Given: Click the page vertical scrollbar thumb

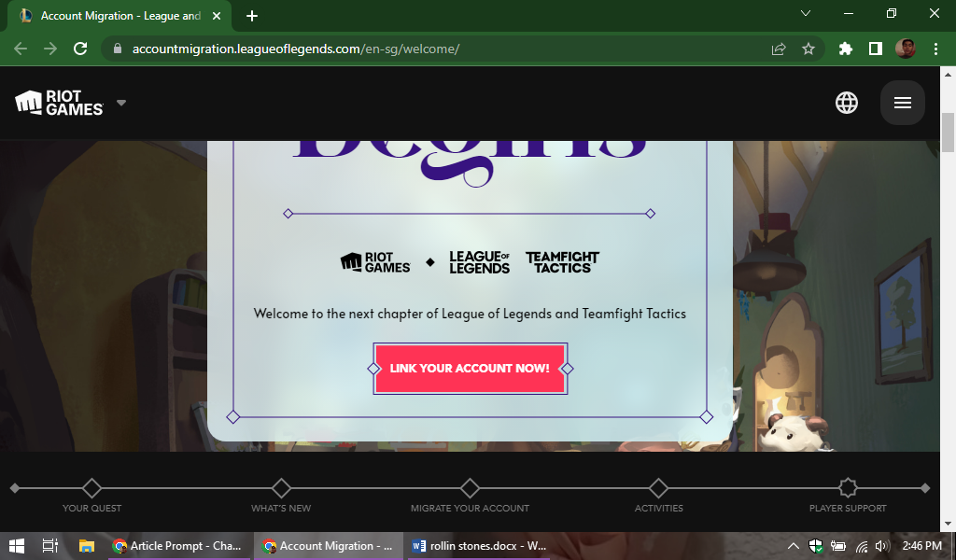Looking at the screenshot, I should (x=948, y=133).
